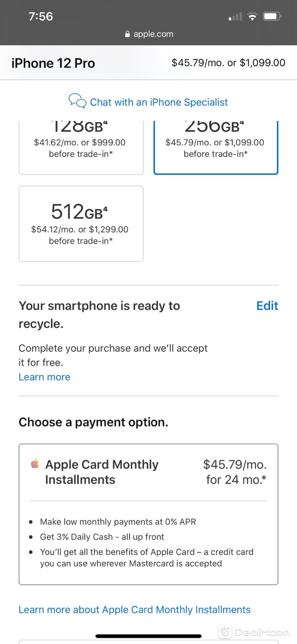297x644 pixels.
Task: Tap the iPhone 12 Pro header title
Action: 53,63
